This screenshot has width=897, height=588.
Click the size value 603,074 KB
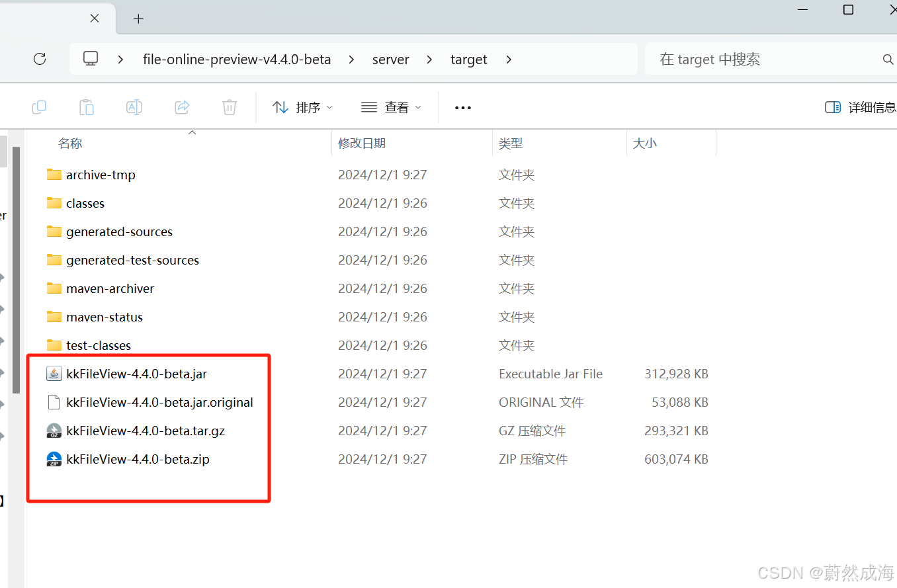(676, 459)
